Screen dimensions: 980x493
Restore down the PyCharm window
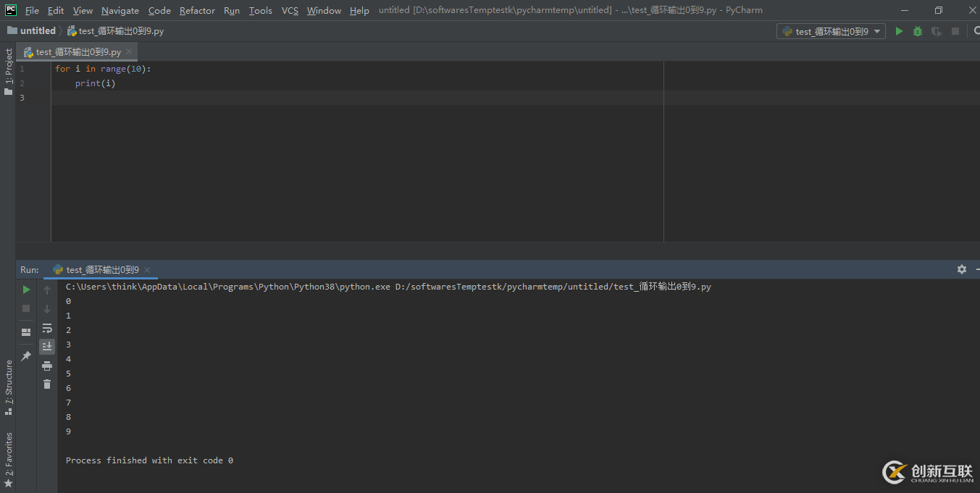939,10
